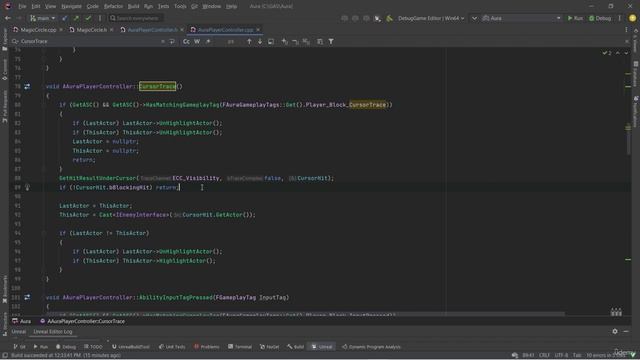The width and height of the screenshot is (640, 360).
Task: Open the Refactor menu
Action: [113, 7]
